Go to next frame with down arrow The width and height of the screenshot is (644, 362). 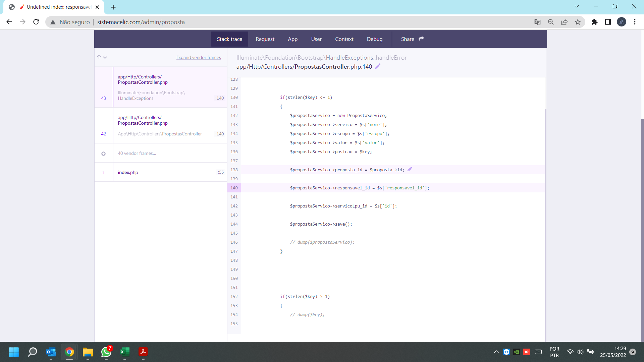[x=105, y=57]
